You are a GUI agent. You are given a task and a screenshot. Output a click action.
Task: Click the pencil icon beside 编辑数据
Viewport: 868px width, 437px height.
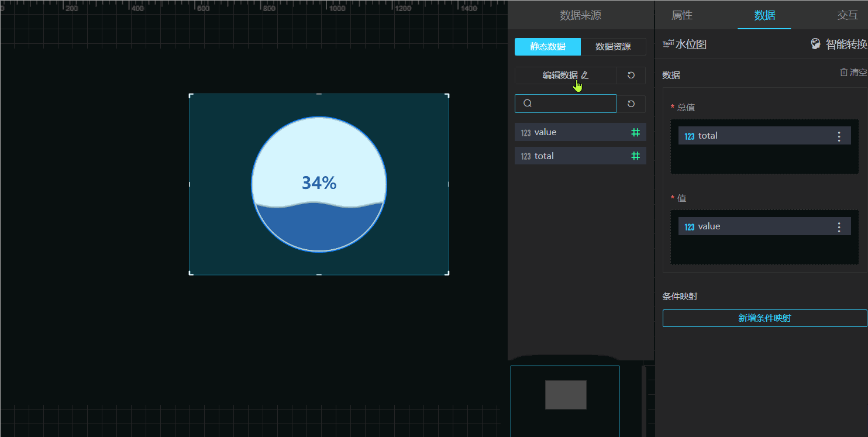coord(585,75)
